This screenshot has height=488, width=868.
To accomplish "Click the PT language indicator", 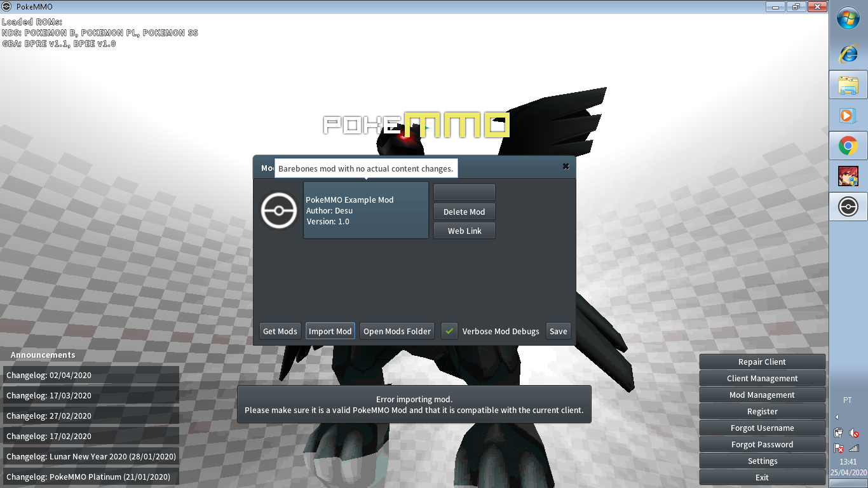I will [x=848, y=400].
